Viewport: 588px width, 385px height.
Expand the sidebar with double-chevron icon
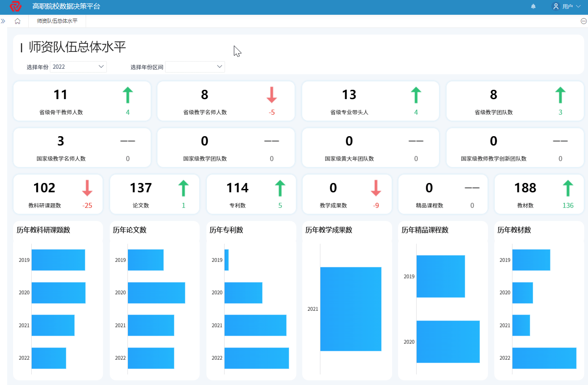click(3, 21)
